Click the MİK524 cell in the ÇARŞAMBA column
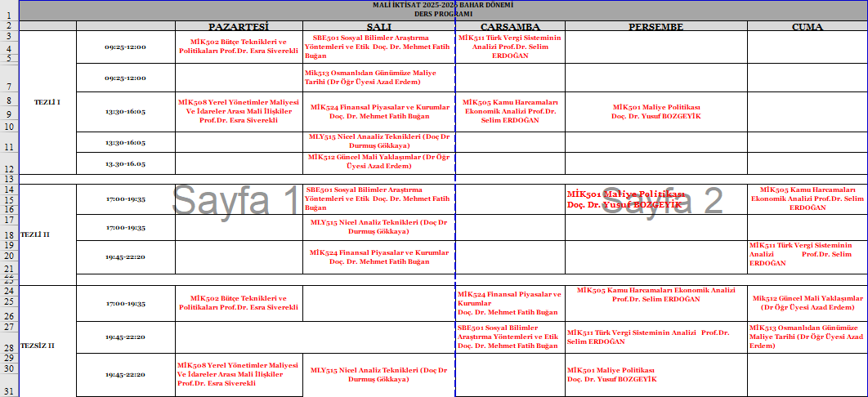This screenshot has width=868, height=397. pos(509,303)
